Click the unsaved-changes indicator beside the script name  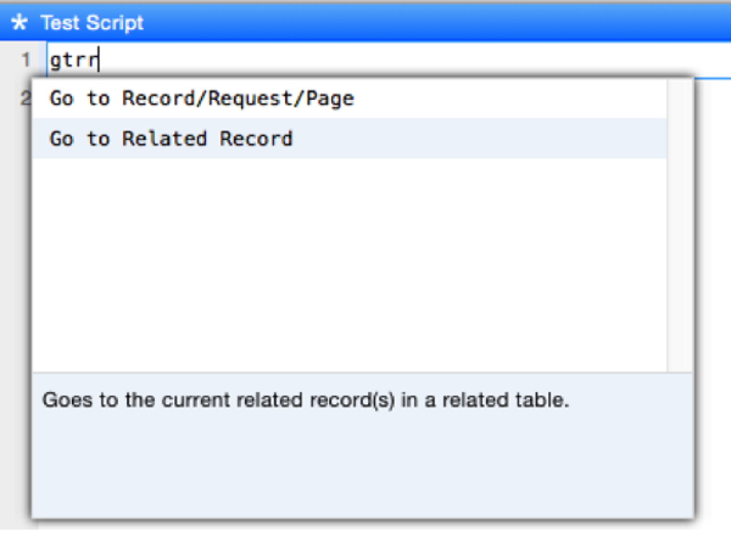click(20, 22)
